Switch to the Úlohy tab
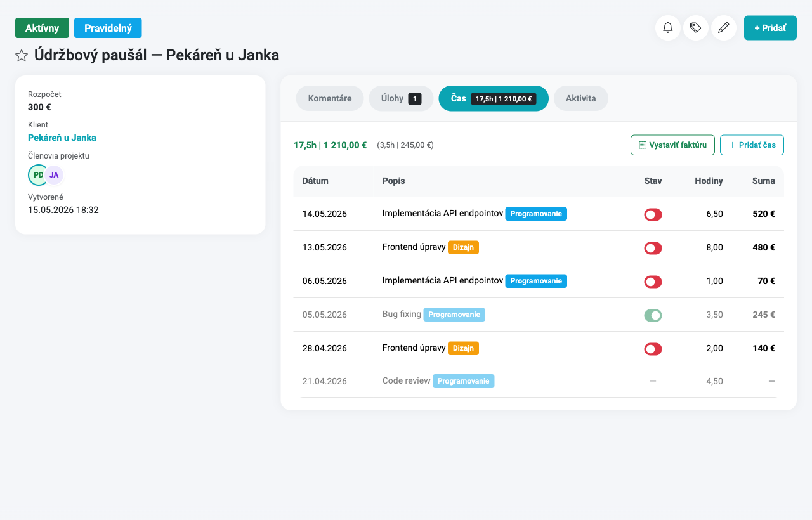812x520 pixels. click(x=401, y=98)
